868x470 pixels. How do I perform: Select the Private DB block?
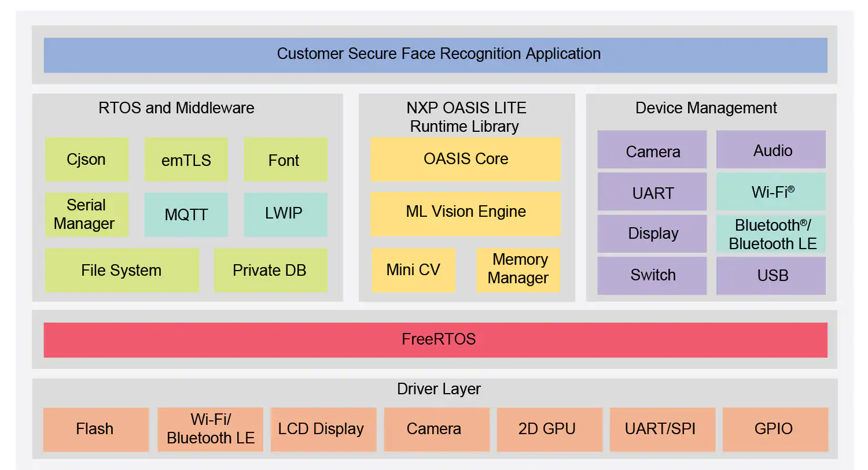pyautogui.click(x=270, y=270)
